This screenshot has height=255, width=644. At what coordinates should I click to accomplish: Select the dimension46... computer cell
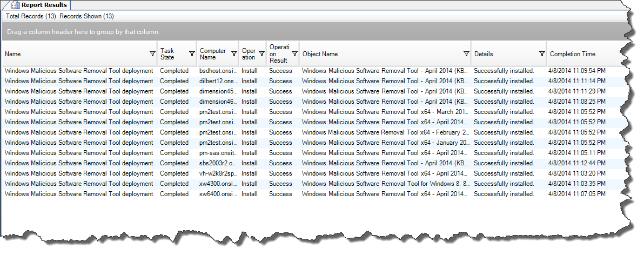pyautogui.click(x=218, y=102)
